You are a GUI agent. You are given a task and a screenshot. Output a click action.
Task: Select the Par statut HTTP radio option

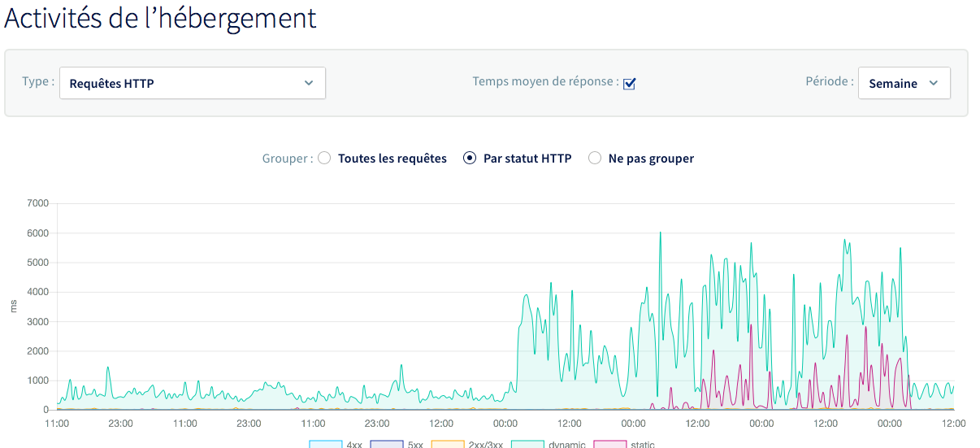coord(470,159)
